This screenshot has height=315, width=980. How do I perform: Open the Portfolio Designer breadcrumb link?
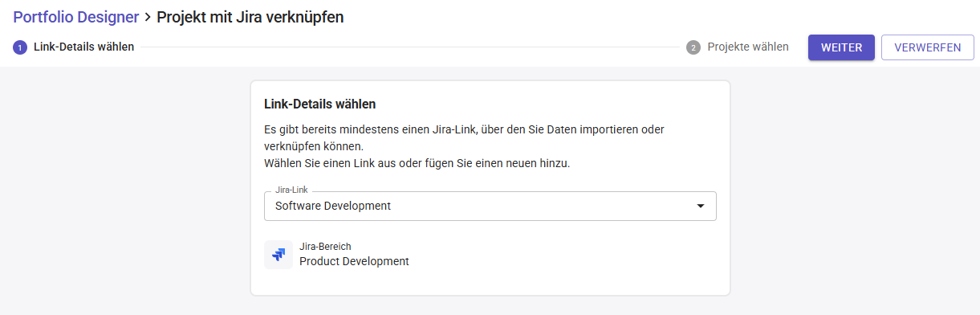76,17
